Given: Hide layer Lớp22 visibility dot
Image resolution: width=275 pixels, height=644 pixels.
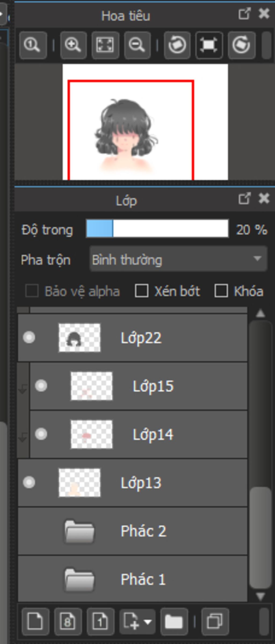Looking at the screenshot, I should click(29, 337).
